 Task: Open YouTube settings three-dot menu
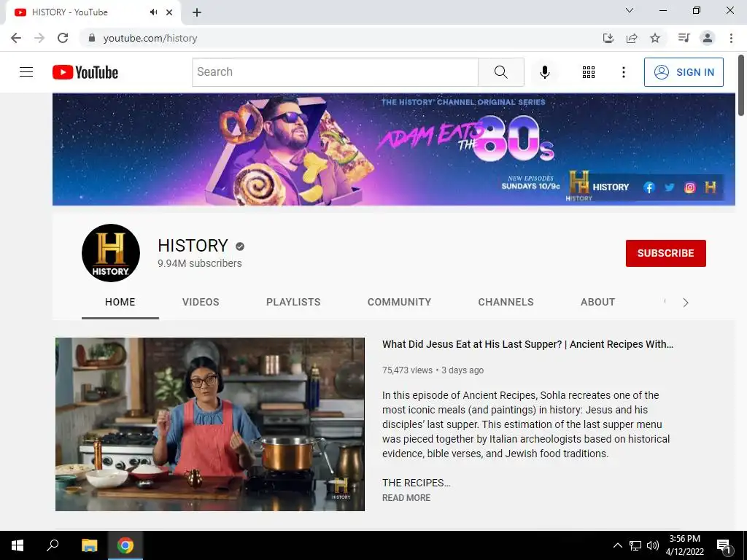(x=623, y=72)
